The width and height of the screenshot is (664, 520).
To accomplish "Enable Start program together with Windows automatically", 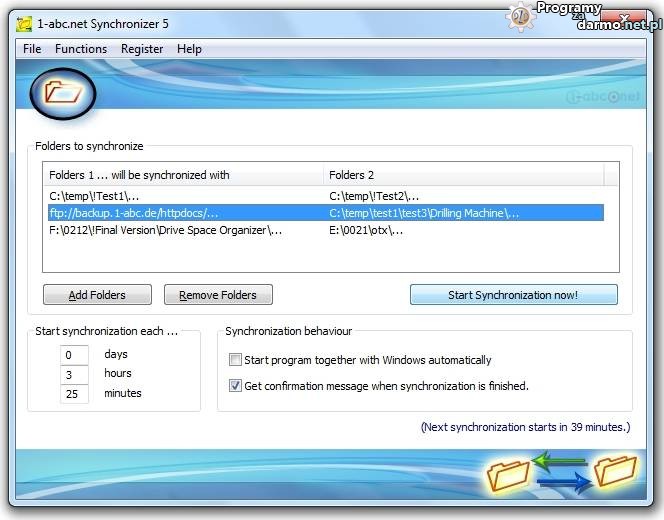I will coord(236,360).
